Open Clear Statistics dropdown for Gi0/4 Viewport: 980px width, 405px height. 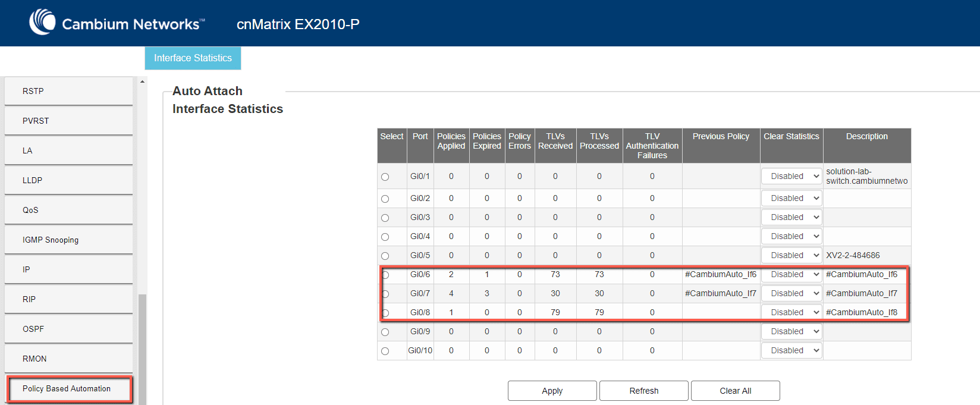[x=791, y=236]
